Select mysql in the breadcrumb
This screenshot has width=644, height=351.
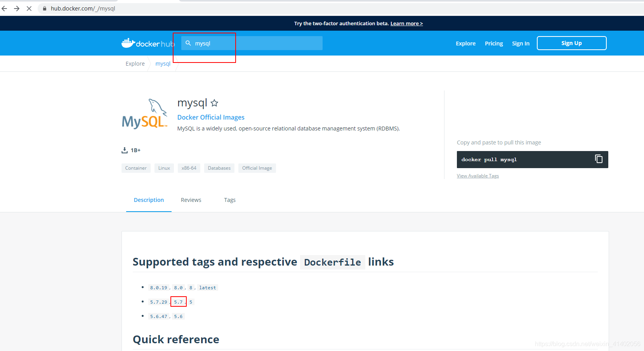pos(163,64)
